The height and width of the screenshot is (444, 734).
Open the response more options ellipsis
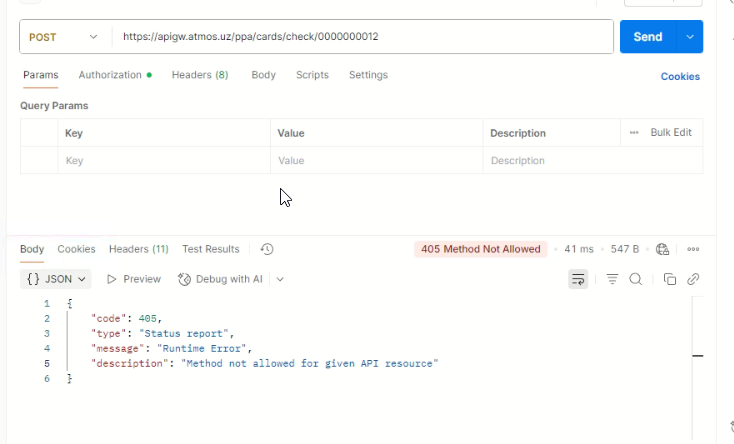692,249
